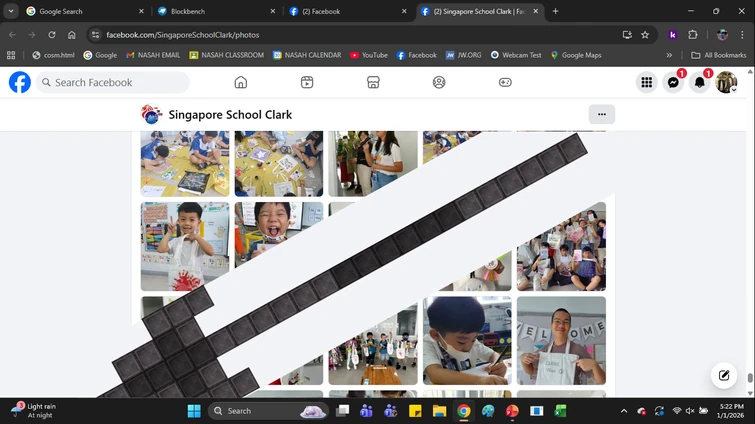Click the Facebook logo

tap(20, 82)
